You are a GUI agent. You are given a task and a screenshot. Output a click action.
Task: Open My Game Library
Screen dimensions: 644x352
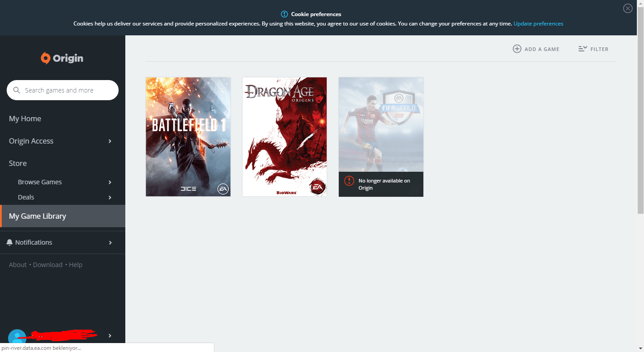pyautogui.click(x=63, y=216)
